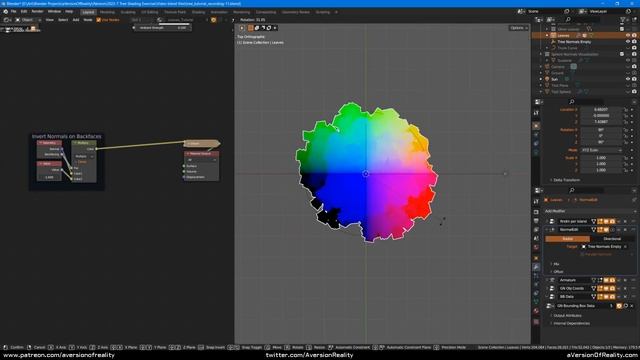Open the Texture properties tab at sidebar bottom
This screenshot has width=640, height=360.
536,322
